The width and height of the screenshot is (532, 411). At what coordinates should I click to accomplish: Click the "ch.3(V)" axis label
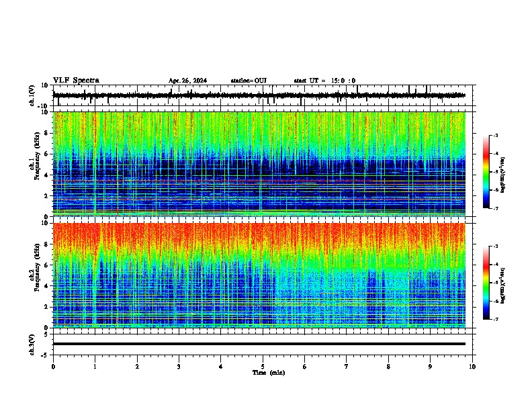[x=32, y=345]
